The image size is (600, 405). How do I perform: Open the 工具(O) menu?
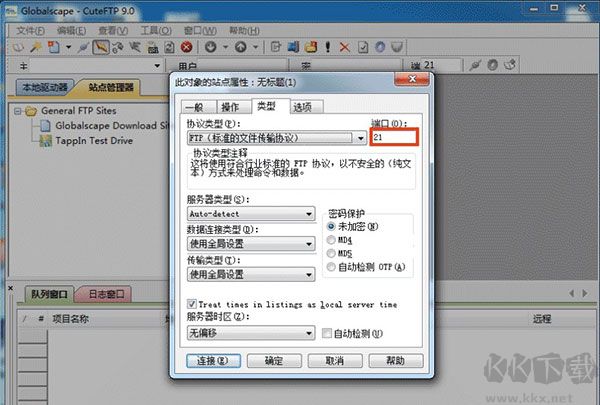156,31
